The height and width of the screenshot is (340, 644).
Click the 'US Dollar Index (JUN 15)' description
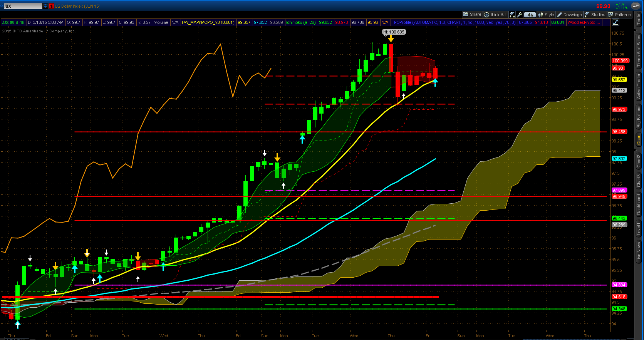77,6
